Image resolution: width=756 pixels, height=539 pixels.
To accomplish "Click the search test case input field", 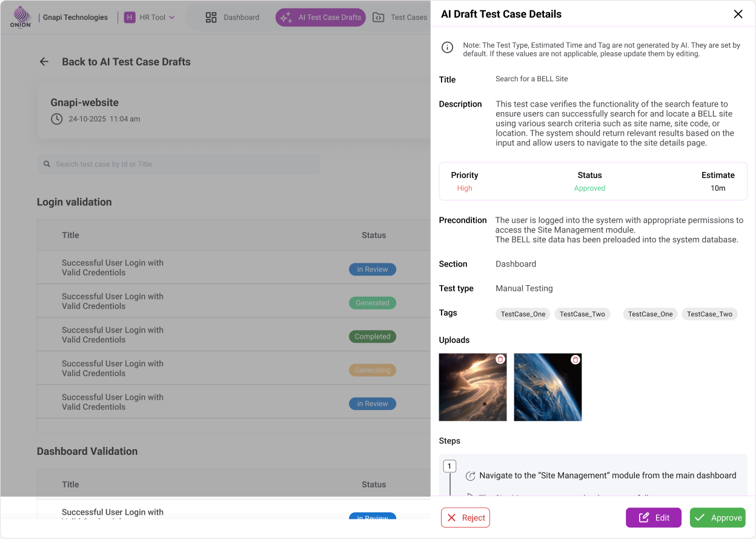I will pos(179,164).
